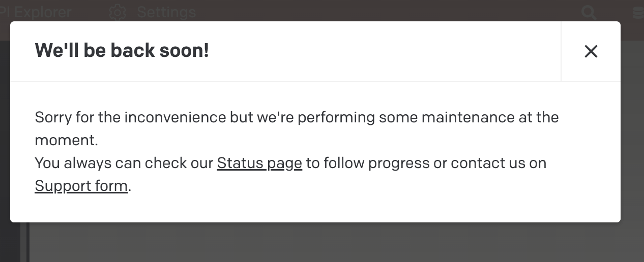
Task: Click the word "page" in Status link
Action: pos(285,164)
